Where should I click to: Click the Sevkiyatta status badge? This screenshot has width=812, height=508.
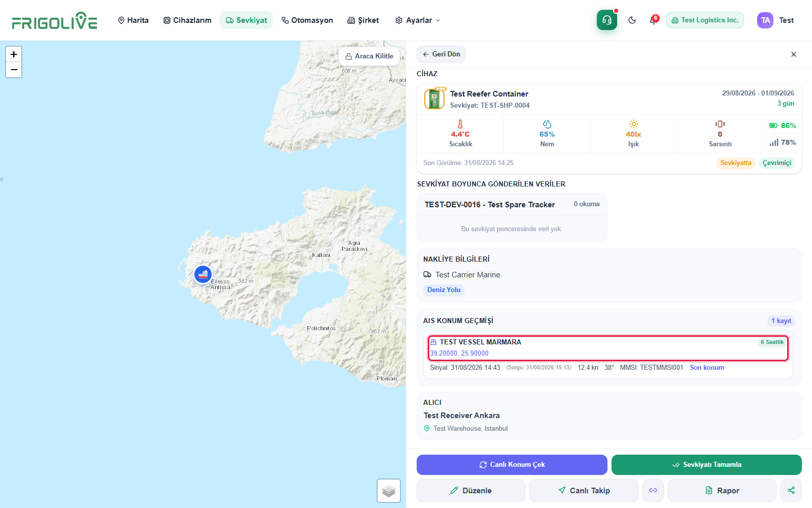pos(736,163)
